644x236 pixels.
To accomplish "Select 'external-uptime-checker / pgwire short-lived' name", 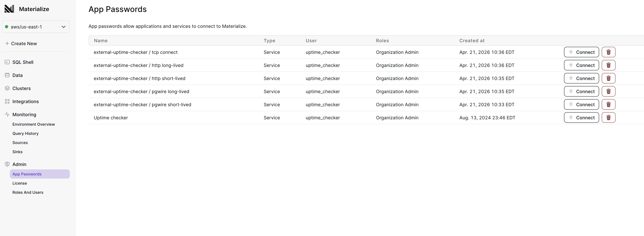I will tap(143, 105).
